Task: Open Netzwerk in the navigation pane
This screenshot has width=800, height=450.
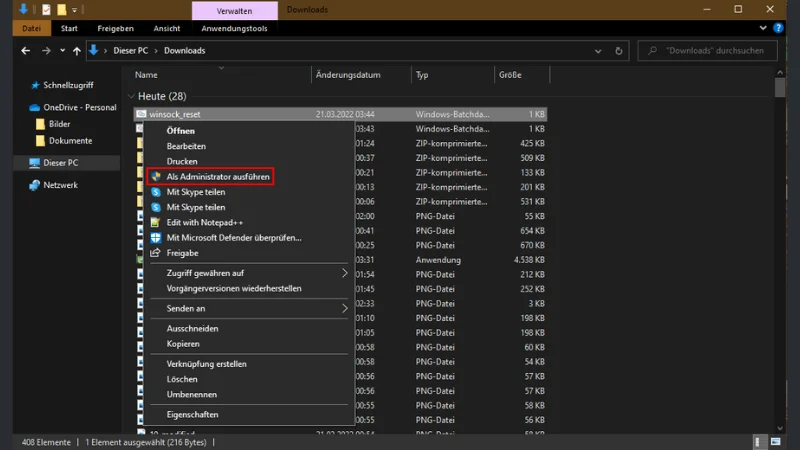Action: coord(60,185)
